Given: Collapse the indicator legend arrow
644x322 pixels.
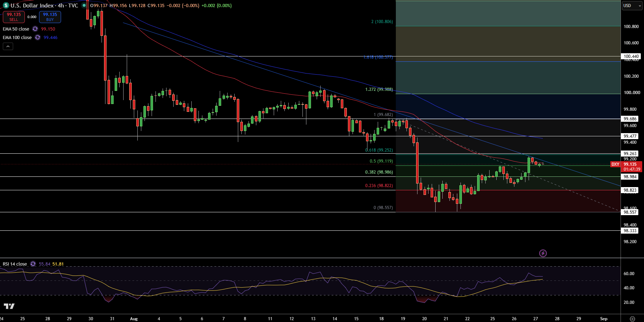Looking at the screenshot, I should pyautogui.click(x=8, y=46).
